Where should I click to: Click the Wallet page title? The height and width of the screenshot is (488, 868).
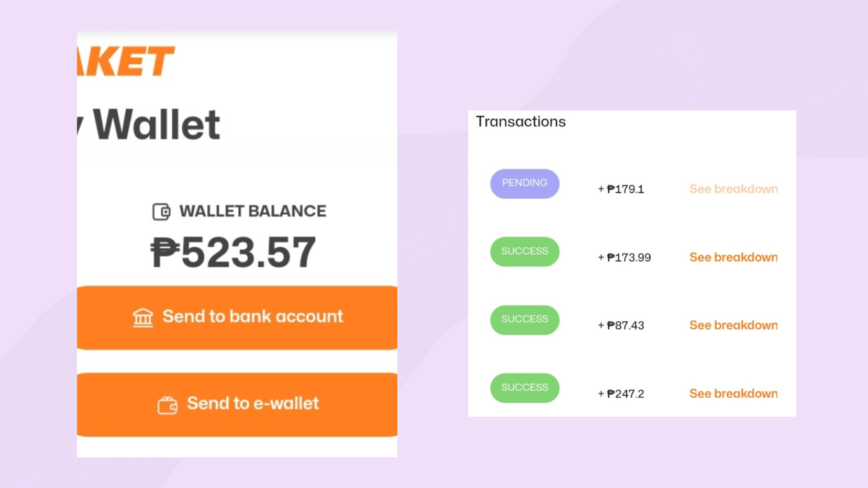156,125
